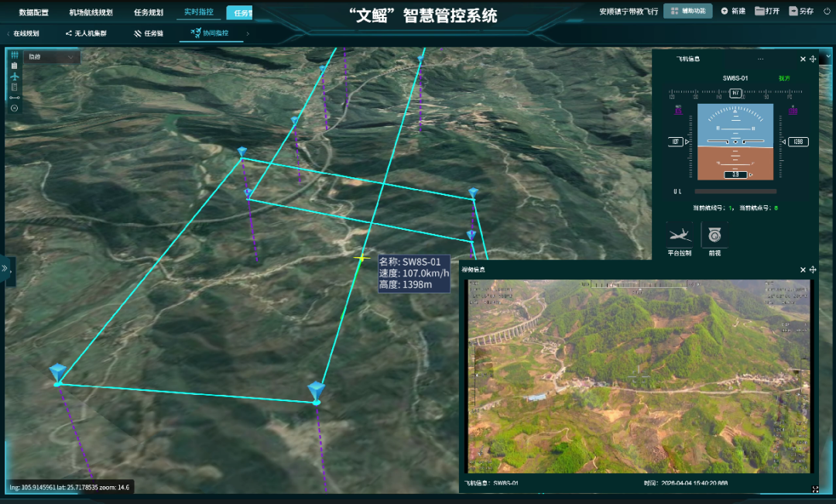Open the 隐藏 dropdown on the map
The height and width of the screenshot is (504, 836).
coord(52,57)
